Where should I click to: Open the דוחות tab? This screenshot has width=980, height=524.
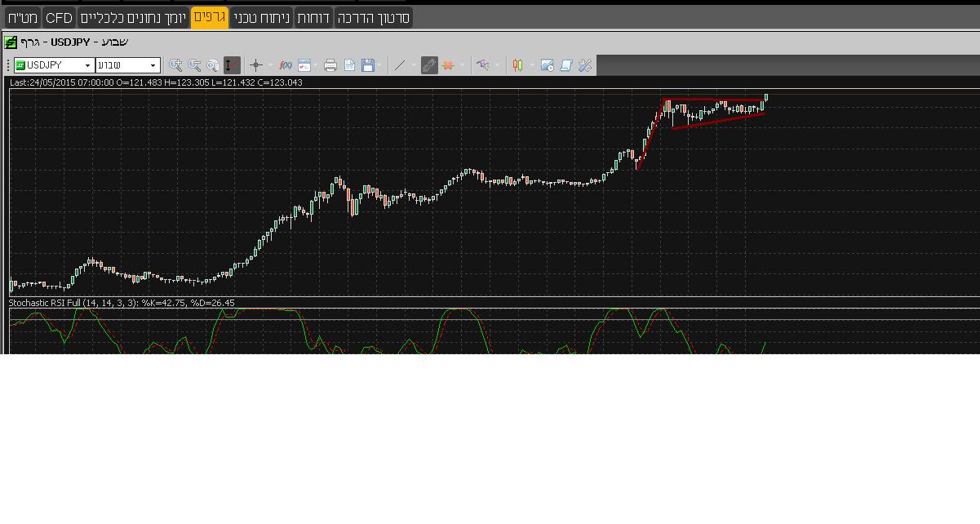click(x=313, y=17)
